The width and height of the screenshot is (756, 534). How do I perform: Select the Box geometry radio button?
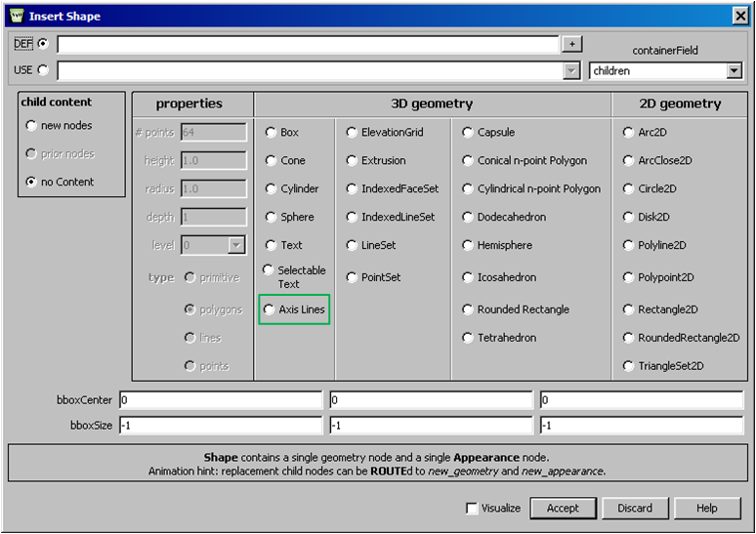pyautogui.click(x=271, y=133)
